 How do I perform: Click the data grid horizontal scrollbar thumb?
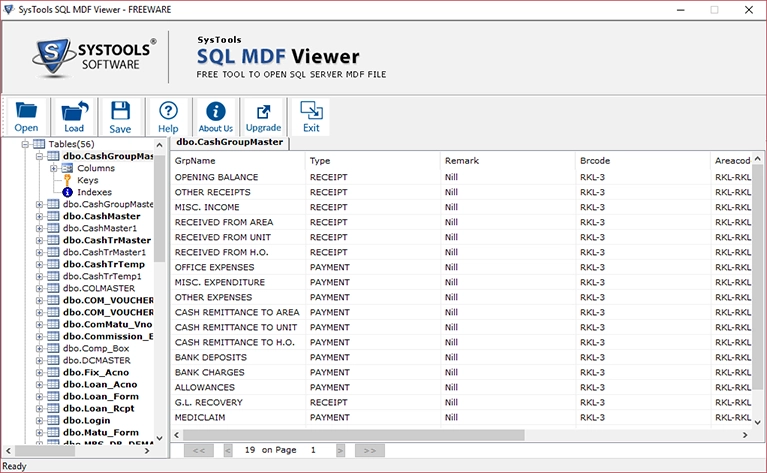[x=354, y=435]
